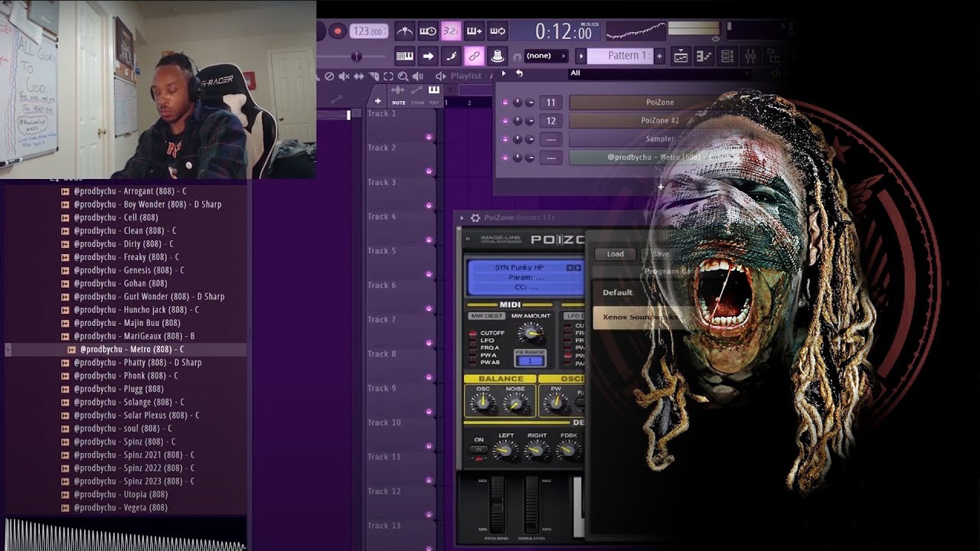This screenshot has width=980, height=551.
Task: Click the MW DEST button on PoiZone
Action: coord(487,316)
